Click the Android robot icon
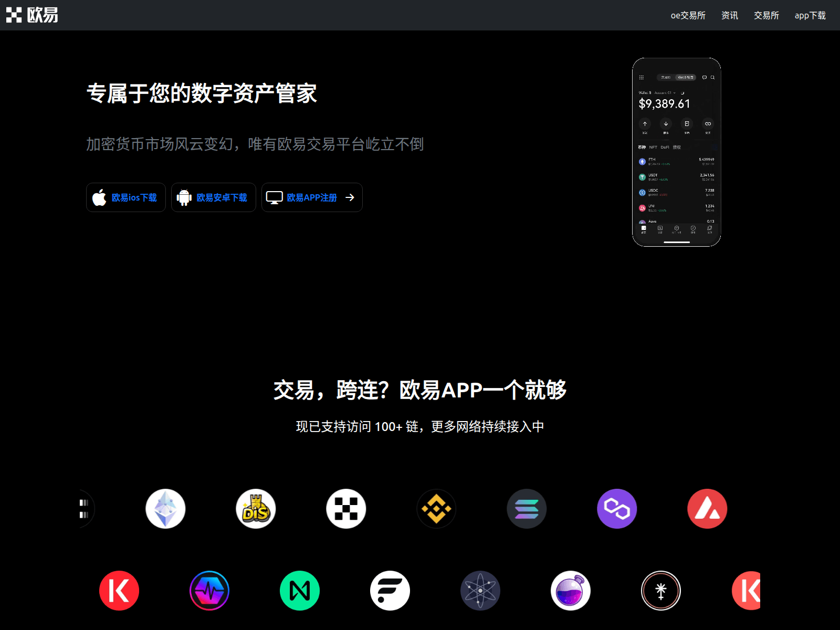840x630 pixels. (184, 197)
